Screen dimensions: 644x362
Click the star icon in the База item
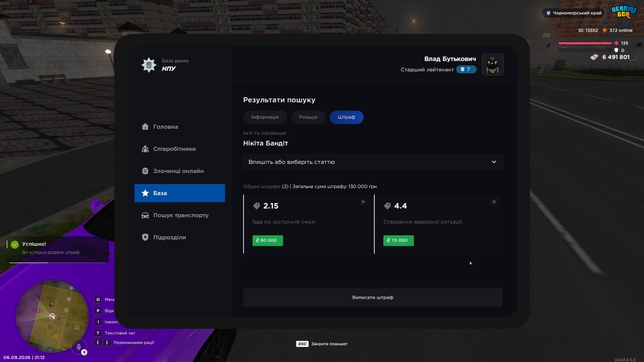(145, 193)
